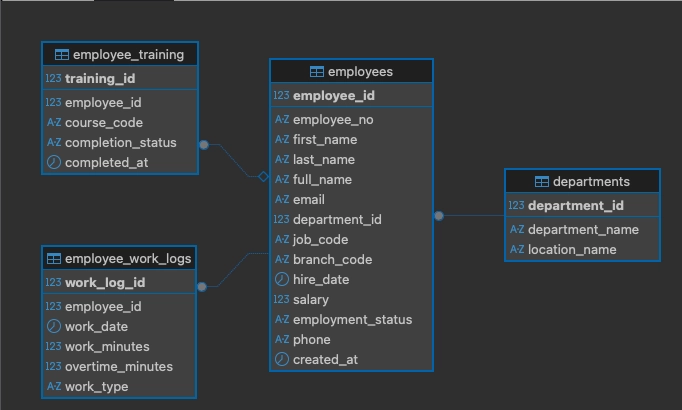
Task: Click the employee_training table icon
Action: 62,55
